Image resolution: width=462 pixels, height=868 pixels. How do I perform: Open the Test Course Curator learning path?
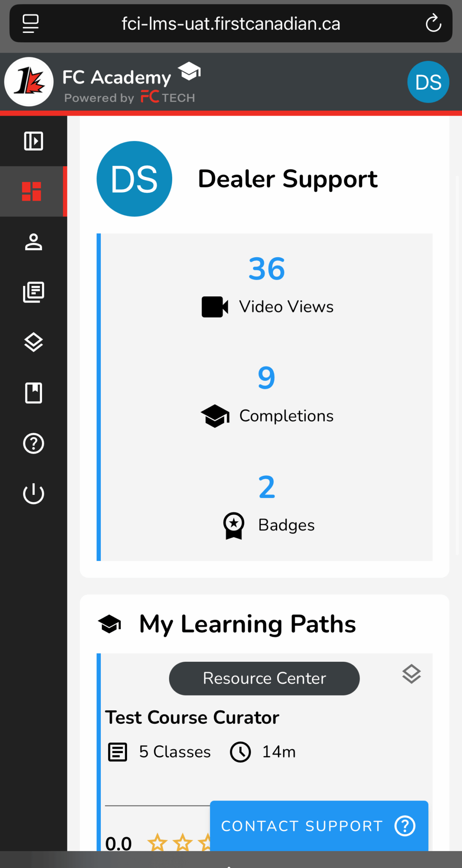coord(192,717)
